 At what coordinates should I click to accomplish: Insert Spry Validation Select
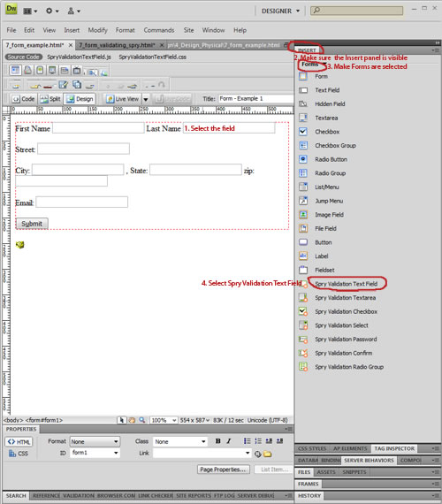pos(333,325)
